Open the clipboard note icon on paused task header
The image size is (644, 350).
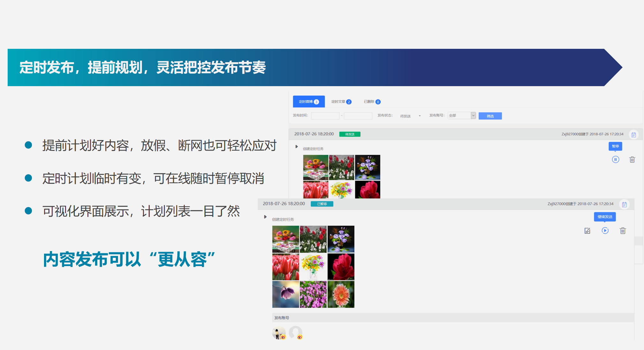pos(625,204)
